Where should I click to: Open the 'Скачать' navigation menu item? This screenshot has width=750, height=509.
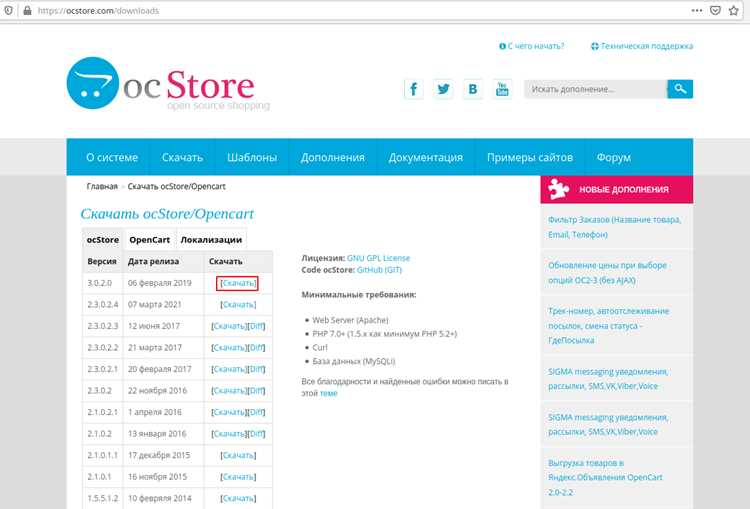pos(182,157)
